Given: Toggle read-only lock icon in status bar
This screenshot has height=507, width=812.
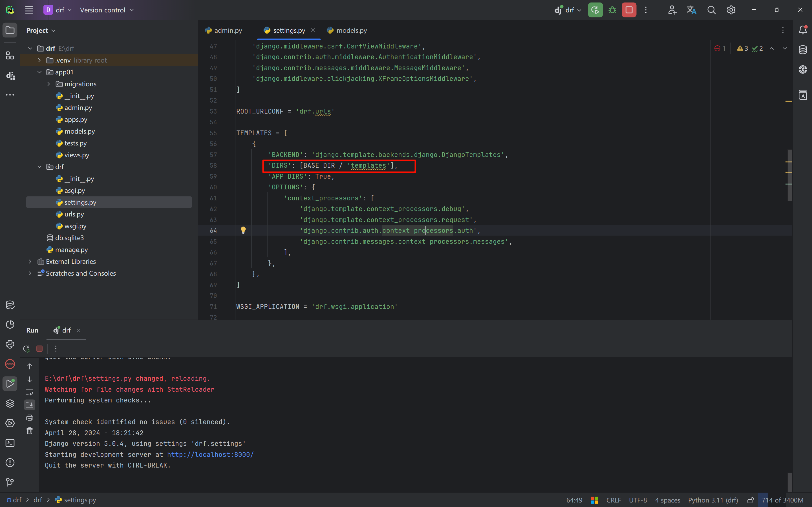Looking at the screenshot, I should 750,500.
